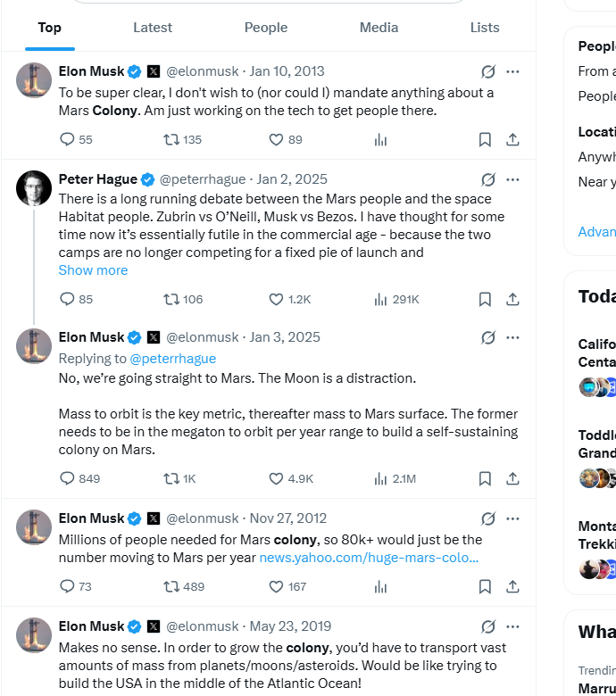Open replies on the tweet with 849 comments

(x=79, y=478)
